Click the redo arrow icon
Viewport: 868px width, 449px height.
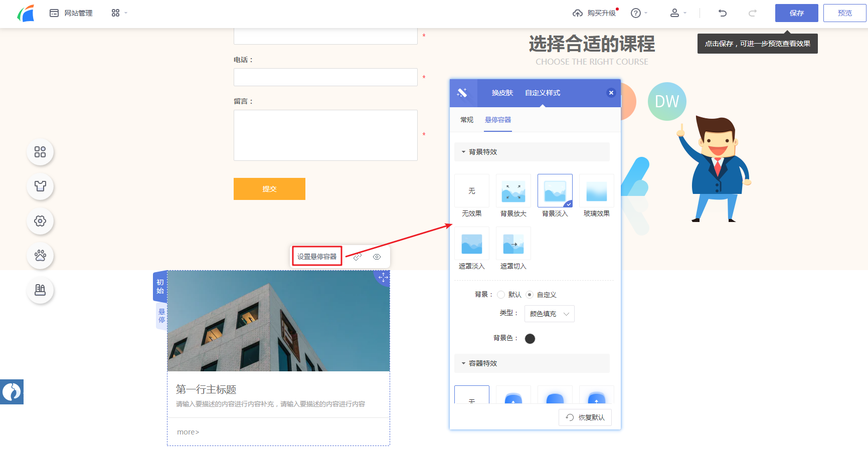(x=753, y=13)
